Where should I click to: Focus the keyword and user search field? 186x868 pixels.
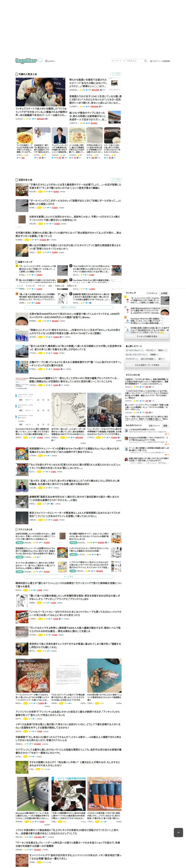pos(128,61)
